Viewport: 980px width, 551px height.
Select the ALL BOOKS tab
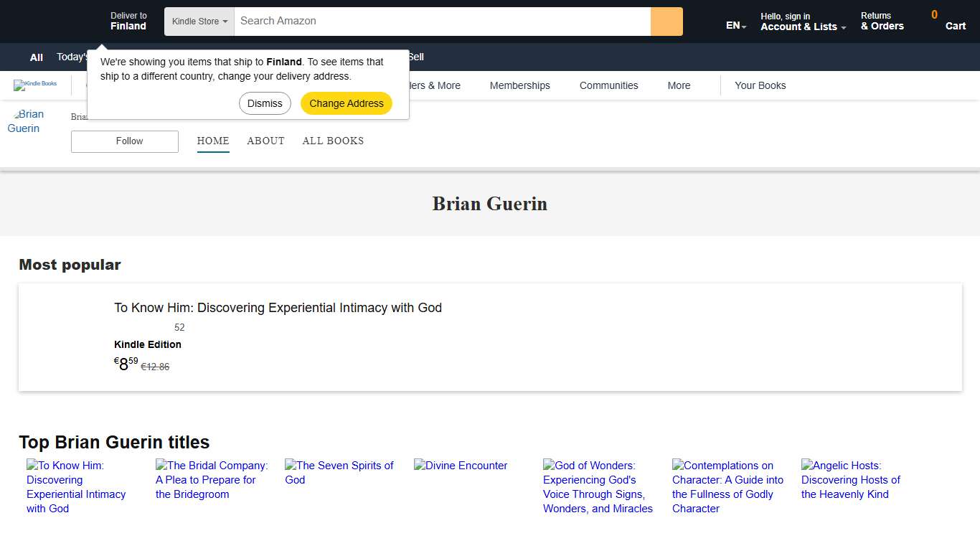(333, 141)
